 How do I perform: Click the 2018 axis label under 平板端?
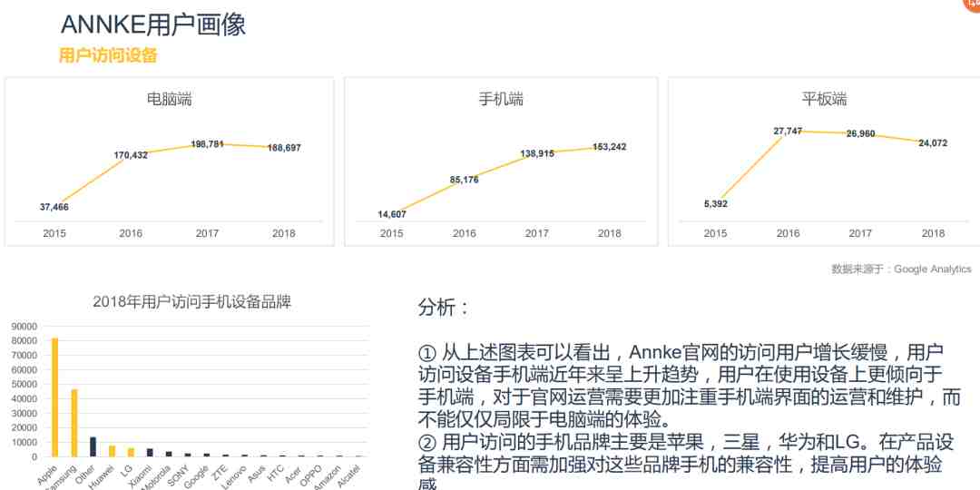(933, 234)
